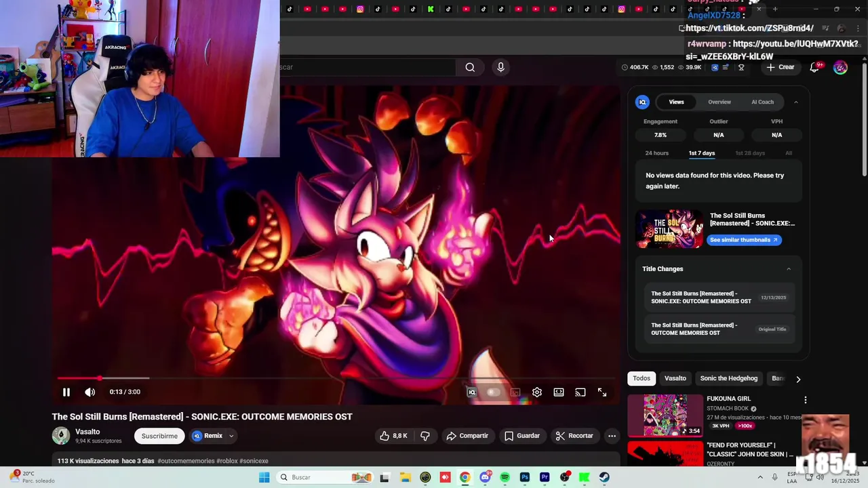
Task: Click the Crear create button
Action: [x=780, y=67]
